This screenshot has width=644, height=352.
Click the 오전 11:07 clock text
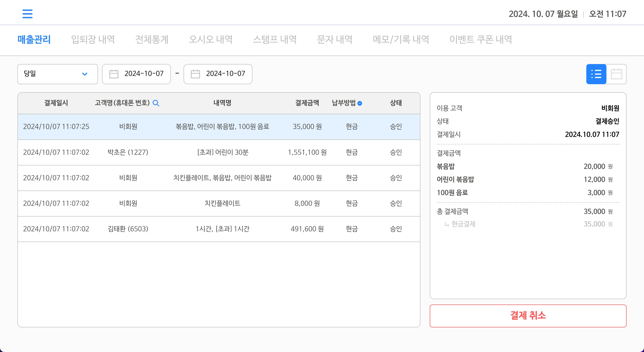608,14
